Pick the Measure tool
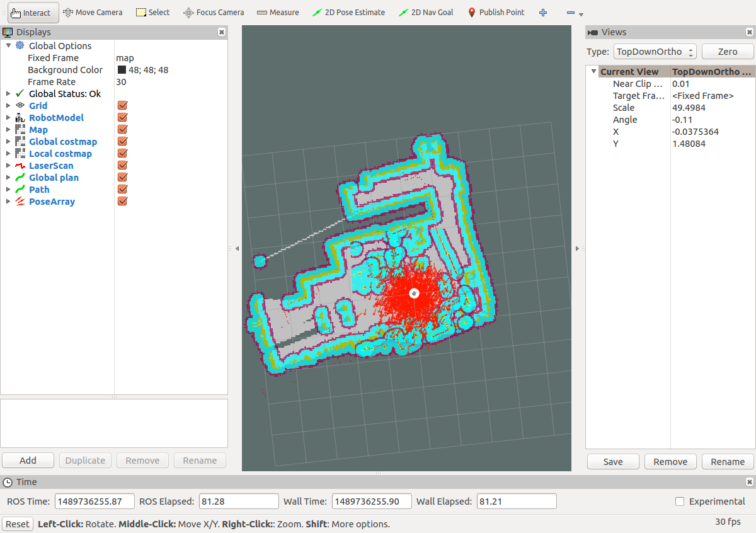The width and height of the screenshot is (756, 533). [277, 11]
